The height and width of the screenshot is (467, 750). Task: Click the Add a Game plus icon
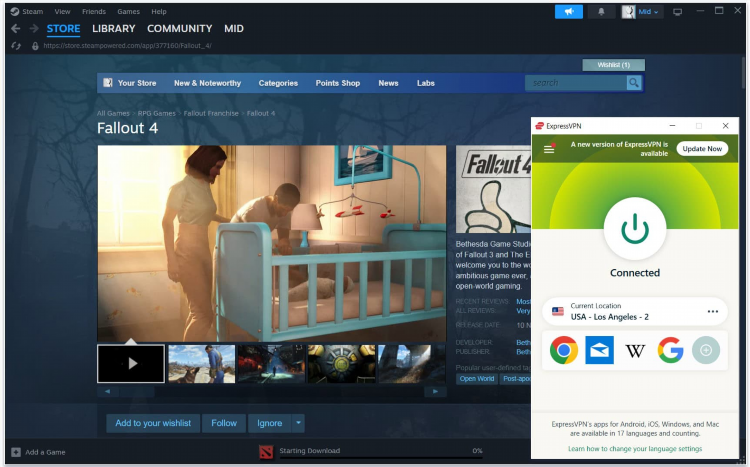pos(16,452)
